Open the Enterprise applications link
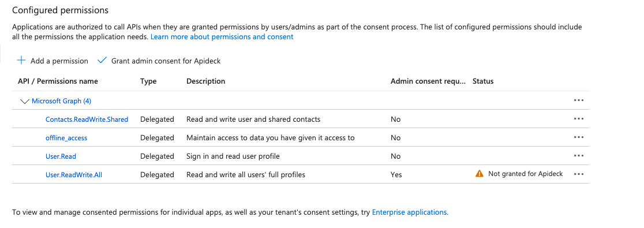This screenshot has width=644, height=228. (409, 212)
